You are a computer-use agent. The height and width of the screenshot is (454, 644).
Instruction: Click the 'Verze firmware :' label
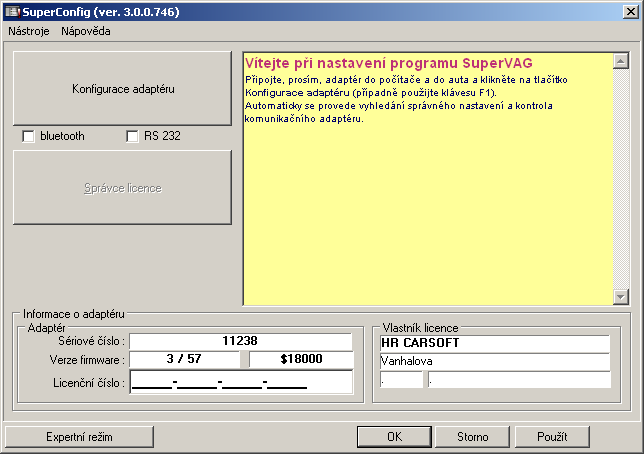tap(87, 360)
